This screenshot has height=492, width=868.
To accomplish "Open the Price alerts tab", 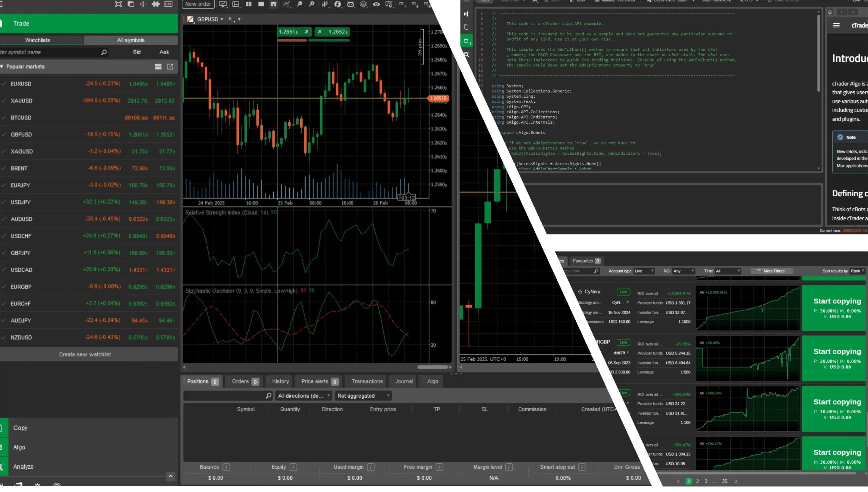I will click(x=319, y=381).
